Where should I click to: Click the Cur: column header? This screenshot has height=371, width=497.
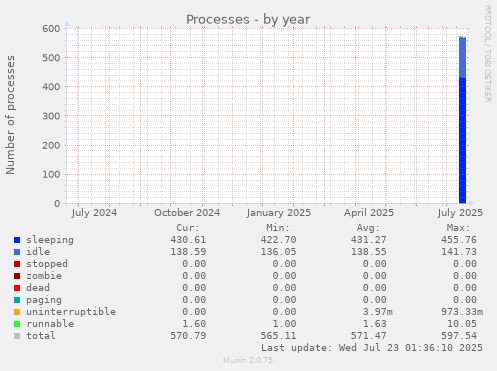188,228
